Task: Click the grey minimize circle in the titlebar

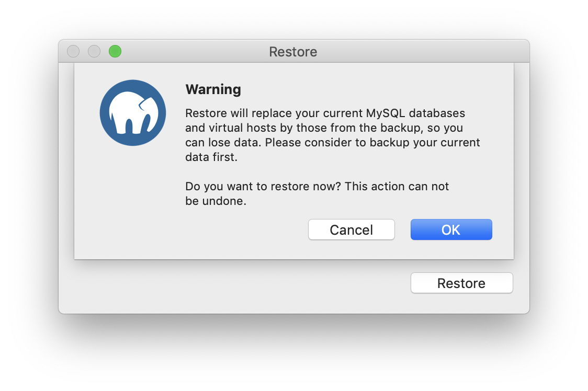Action: click(94, 51)
